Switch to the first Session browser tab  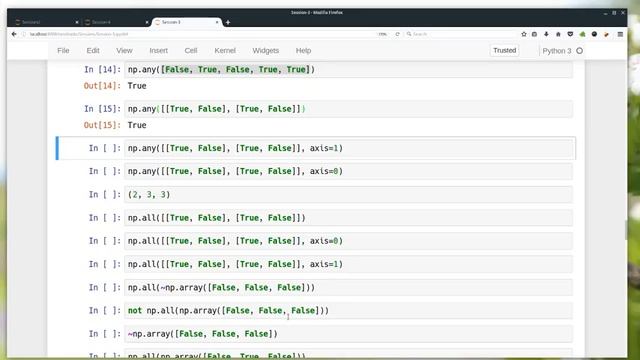[46, 22]
